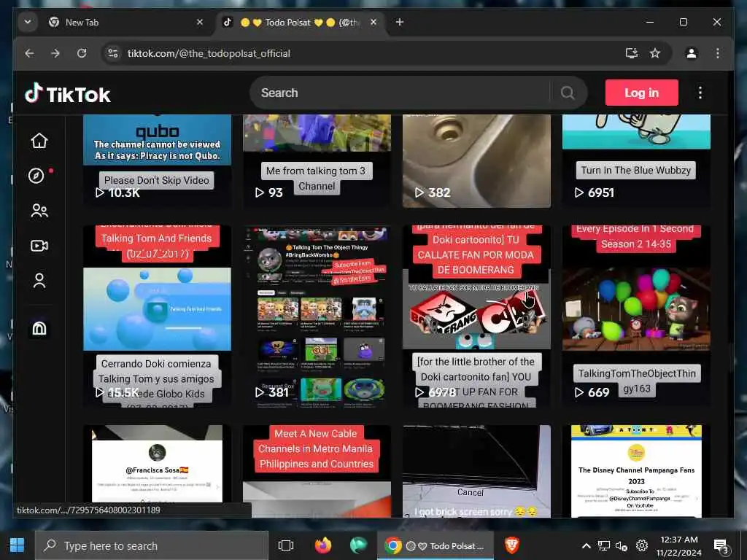Open the qubo 'Please Don't Skip Video' thumbnail
This screenshot has height=560, width=747.
tap(158, 160)
